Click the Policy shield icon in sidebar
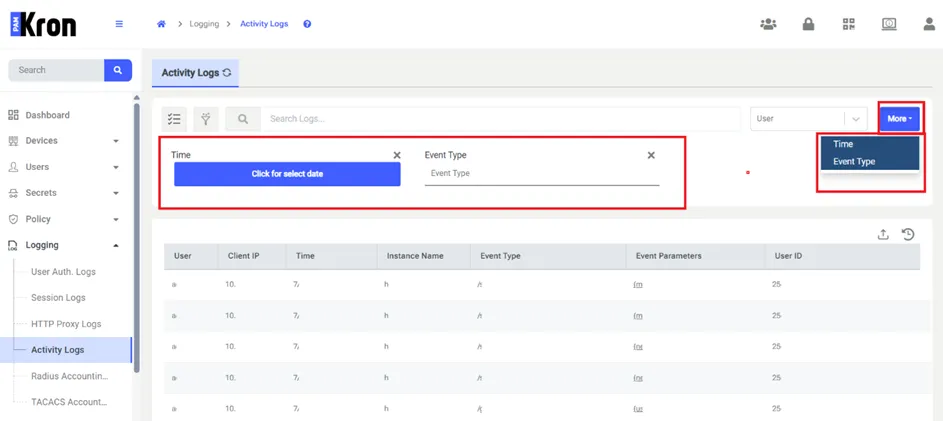Image resolution: width=943 pixels, height=421 pixels. pyautogui.click(x=13, y=219)
